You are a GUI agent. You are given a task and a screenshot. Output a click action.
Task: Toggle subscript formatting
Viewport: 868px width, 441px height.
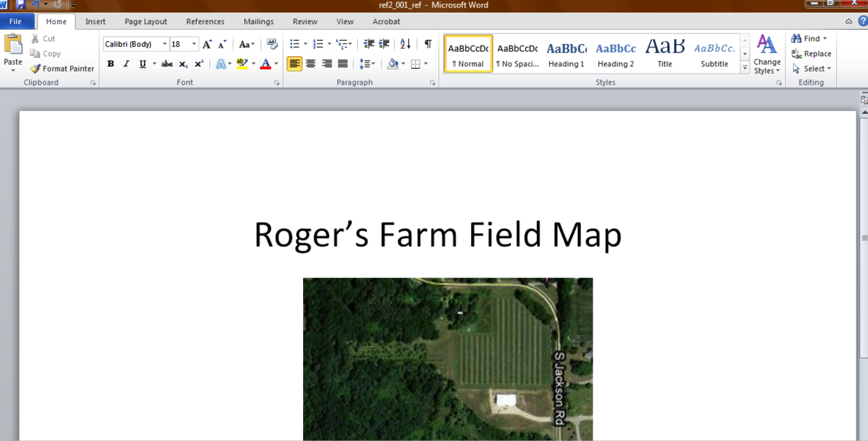(183, 63)
